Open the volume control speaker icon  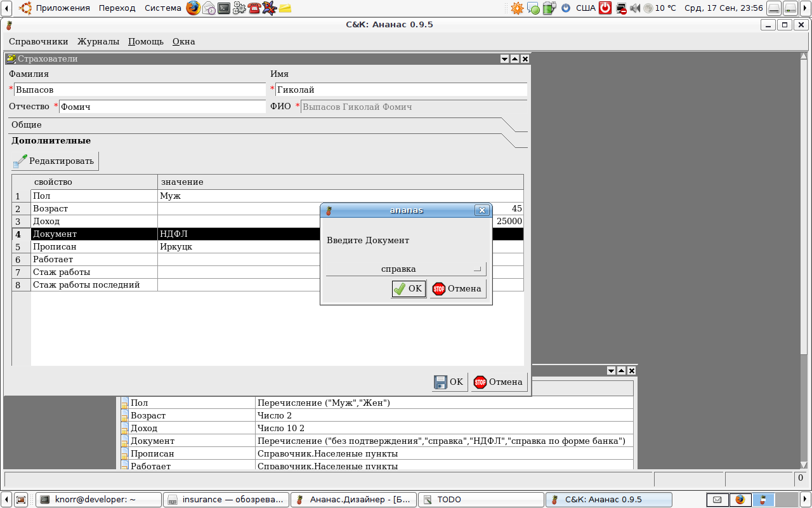click(x=635, y=8)
